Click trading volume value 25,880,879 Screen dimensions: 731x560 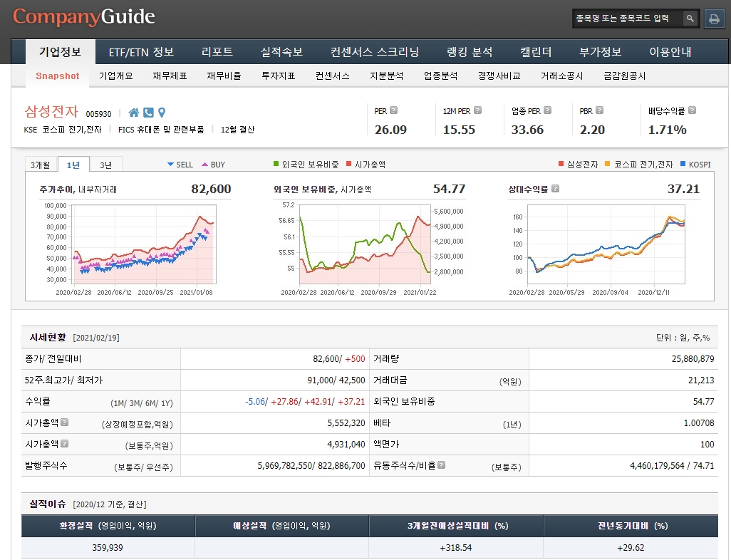click(693, 359)
